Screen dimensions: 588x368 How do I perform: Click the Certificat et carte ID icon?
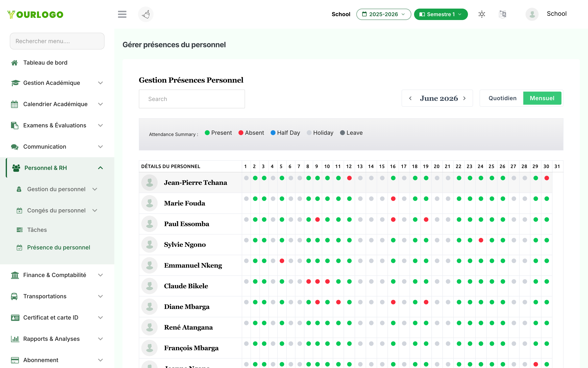click(15, 318)
